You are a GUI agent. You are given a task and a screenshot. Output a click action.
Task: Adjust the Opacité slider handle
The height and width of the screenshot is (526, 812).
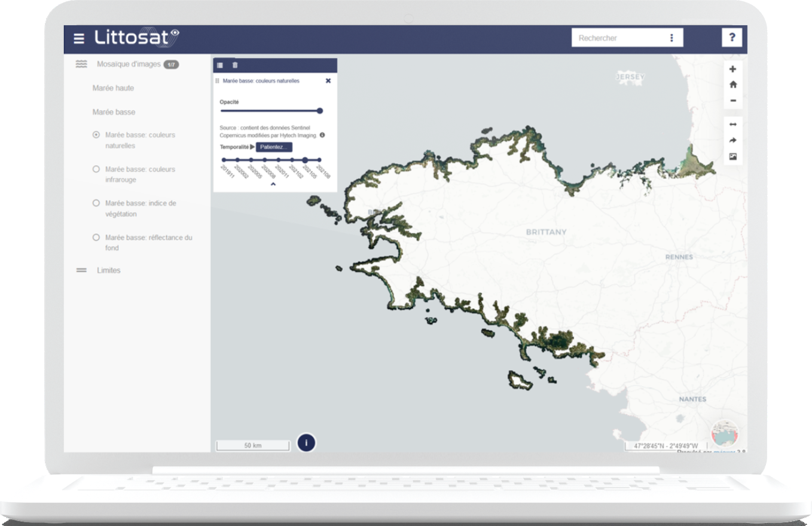tap(320, 111)
